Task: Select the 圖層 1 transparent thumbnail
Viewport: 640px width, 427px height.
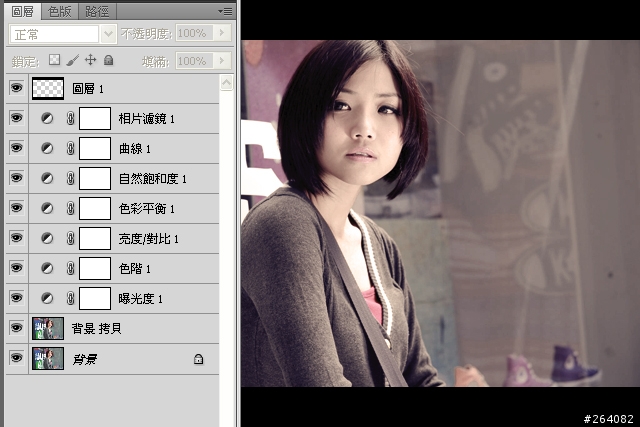Action: 48,88
